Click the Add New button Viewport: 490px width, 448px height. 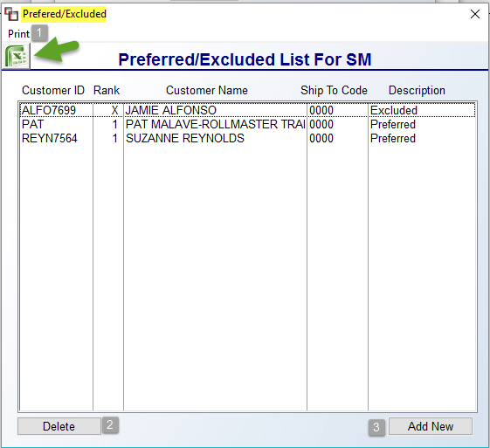pyautogui.click(x=431, y=426)
